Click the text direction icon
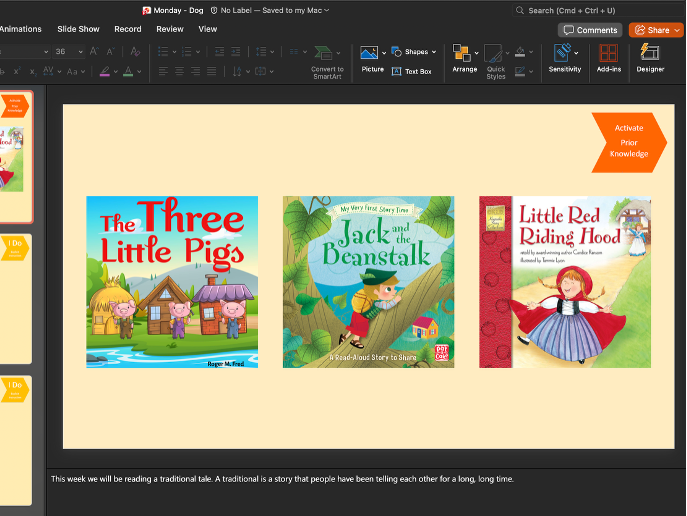The image size is (687, 516). [237, 71]
